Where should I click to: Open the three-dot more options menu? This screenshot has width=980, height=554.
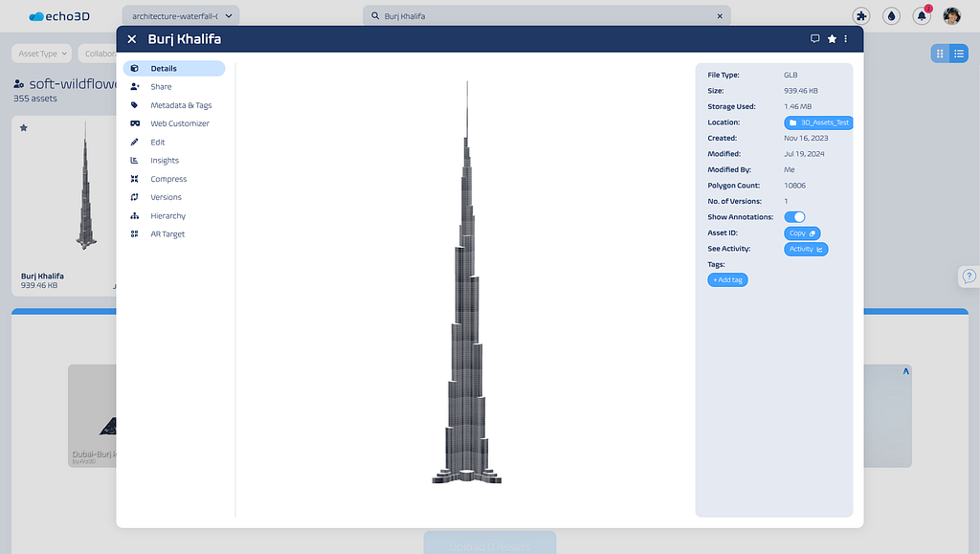(846, 39)
